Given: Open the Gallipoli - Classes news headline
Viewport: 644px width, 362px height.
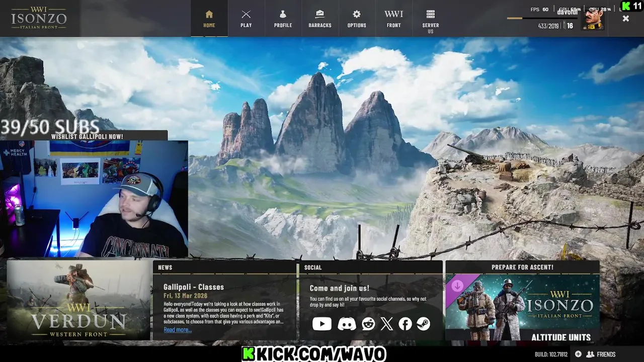Looking at the screenshot, I should (194, 287).
